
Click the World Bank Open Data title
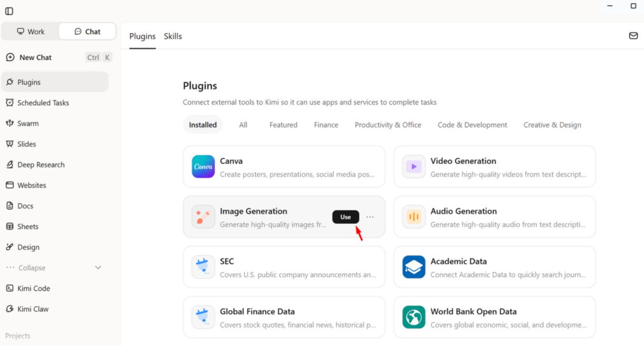(473, 312)
